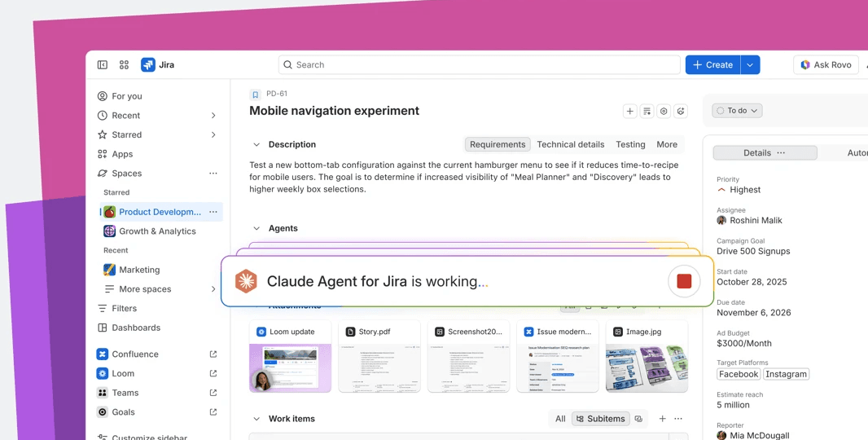The image size is (868, 440).
Task: Stop the Claude Agent with red square
Action: point(684,281)
